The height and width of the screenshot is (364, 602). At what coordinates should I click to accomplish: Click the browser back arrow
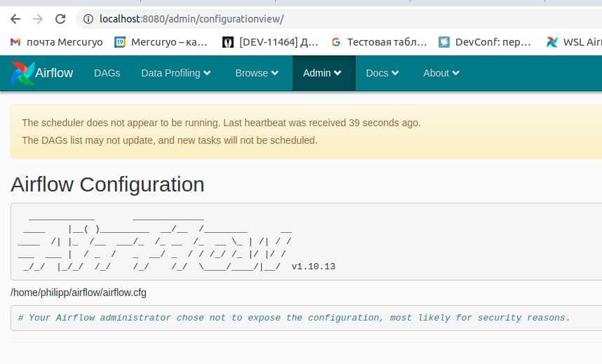pos(15,19)
